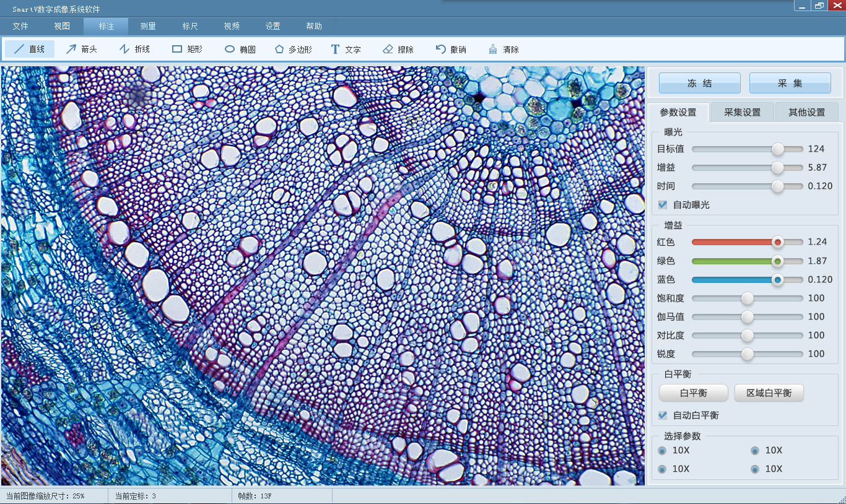Select the 多边形 polygon tool
This screenshot has width=846, height=504.
point(293,49)
